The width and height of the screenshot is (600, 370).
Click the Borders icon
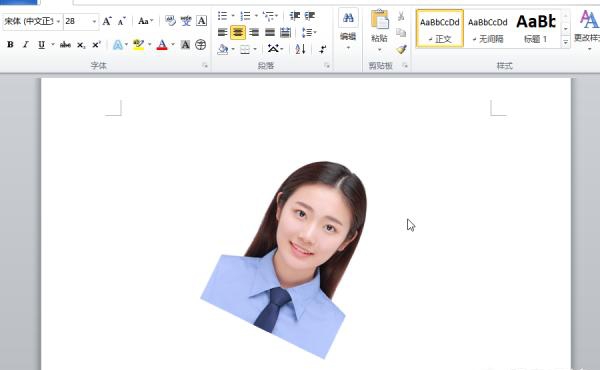point(245,49)
